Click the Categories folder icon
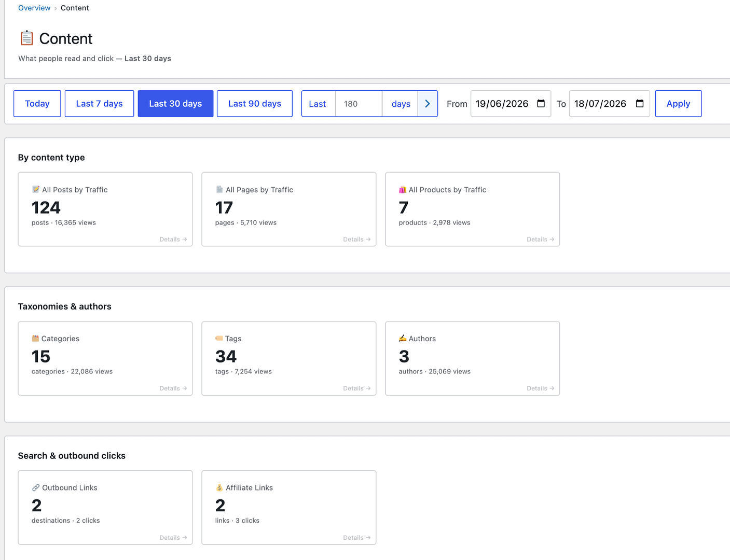The image size is (730, 560). tap(35, 338)
